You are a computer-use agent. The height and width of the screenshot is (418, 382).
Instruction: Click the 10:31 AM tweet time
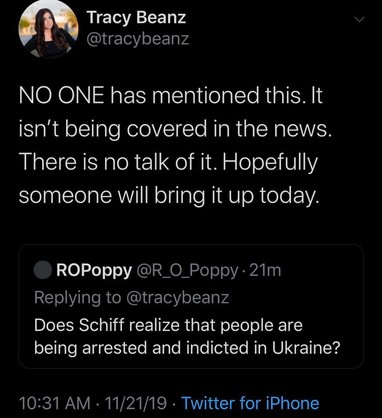55,403
